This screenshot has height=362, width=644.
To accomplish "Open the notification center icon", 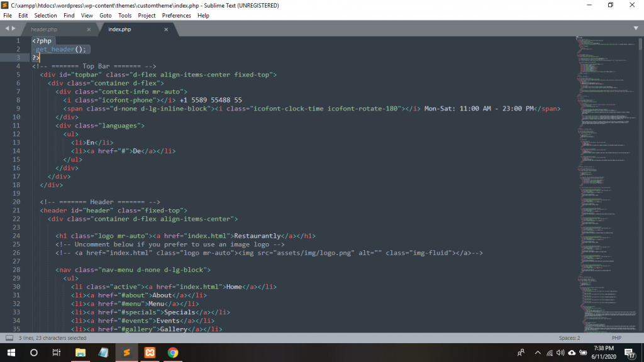I will (630, 353).
